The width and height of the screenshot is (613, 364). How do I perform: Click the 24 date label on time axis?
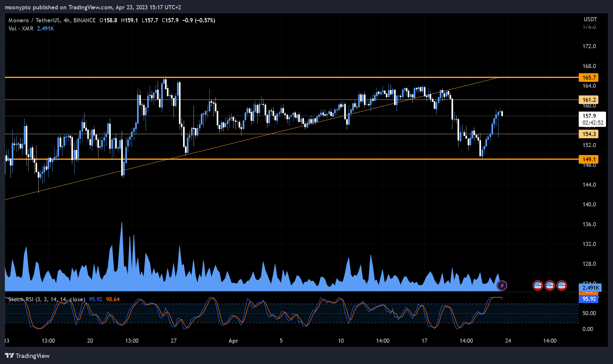(x=508, y=341)
